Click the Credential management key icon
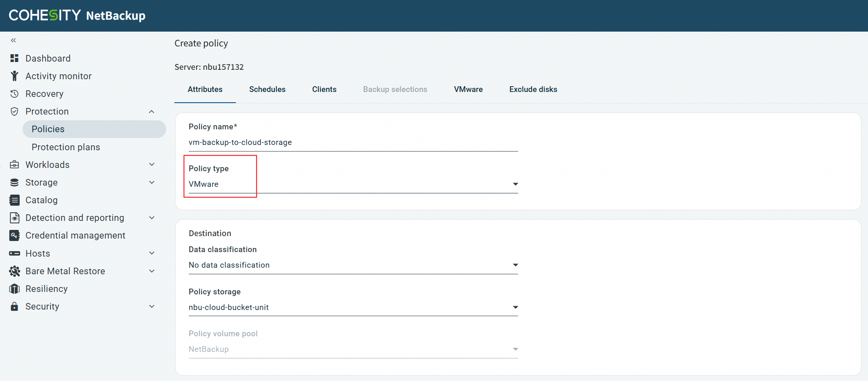Screen dimensions: 868x381 tap(14, 235)
